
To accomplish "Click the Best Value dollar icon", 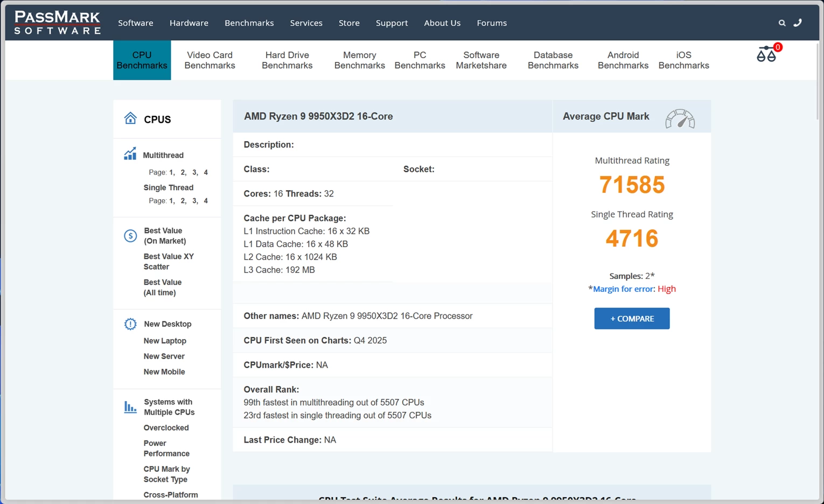I will coord(130,235).
